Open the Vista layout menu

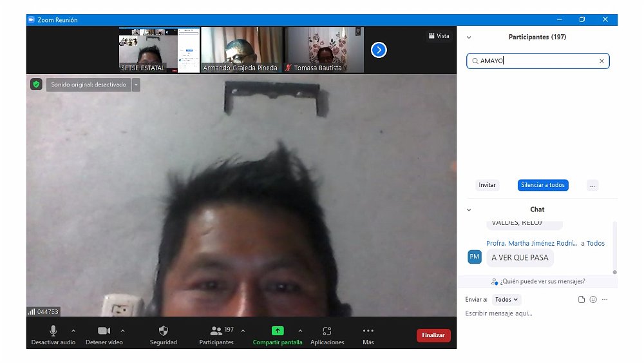point(439,36)
